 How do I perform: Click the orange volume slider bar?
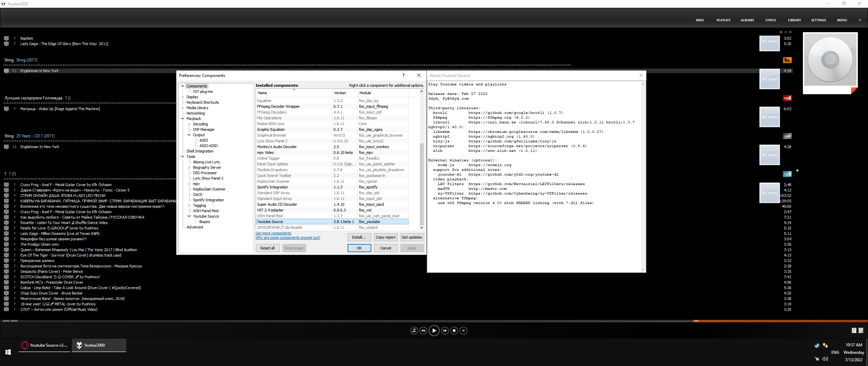(780, 321)
